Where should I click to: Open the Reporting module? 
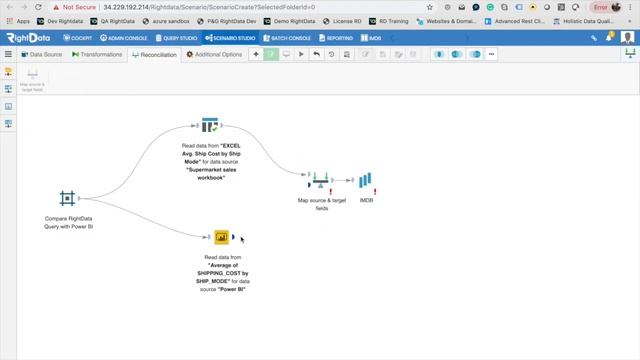(x=336, y=38)
